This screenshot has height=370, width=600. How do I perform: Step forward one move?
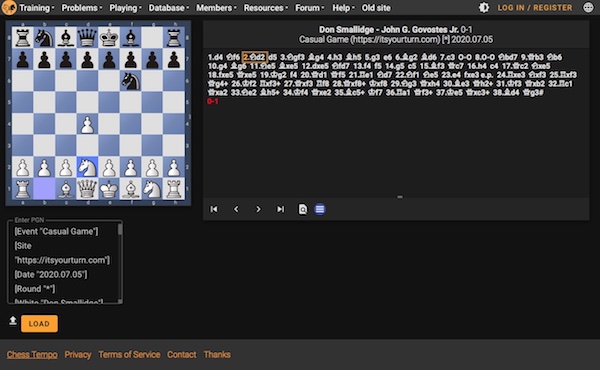(x=258, y=209)
